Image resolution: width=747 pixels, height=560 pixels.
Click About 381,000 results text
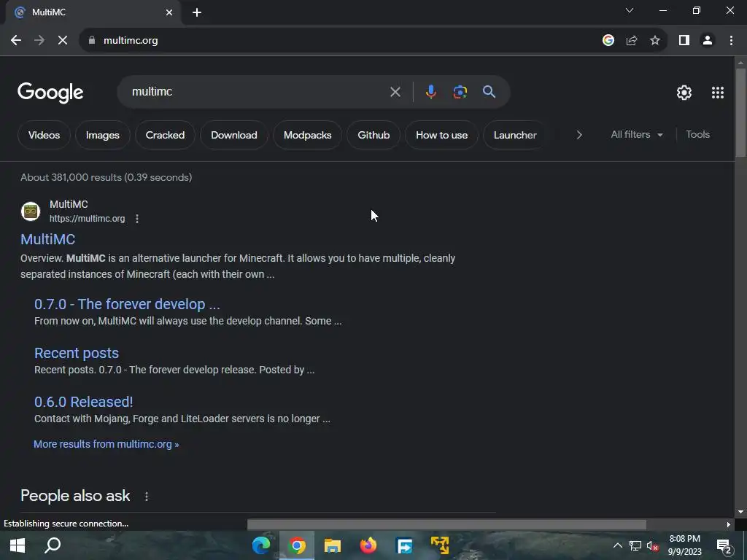tap(107, 178)
